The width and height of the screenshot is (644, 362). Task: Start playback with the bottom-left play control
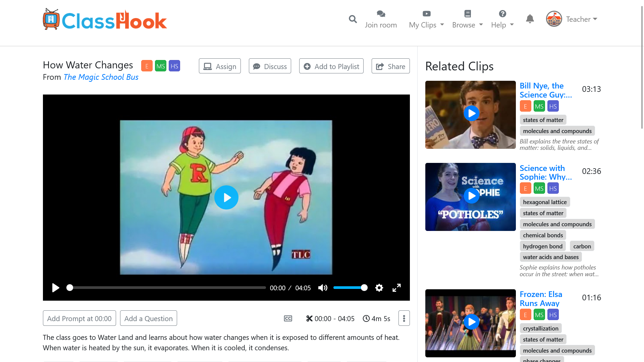tap(56, 288)
